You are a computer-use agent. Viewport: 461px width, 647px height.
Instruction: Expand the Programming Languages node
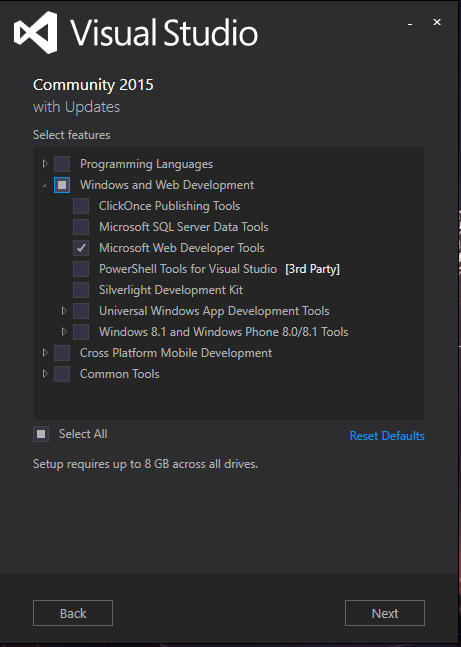45,164
